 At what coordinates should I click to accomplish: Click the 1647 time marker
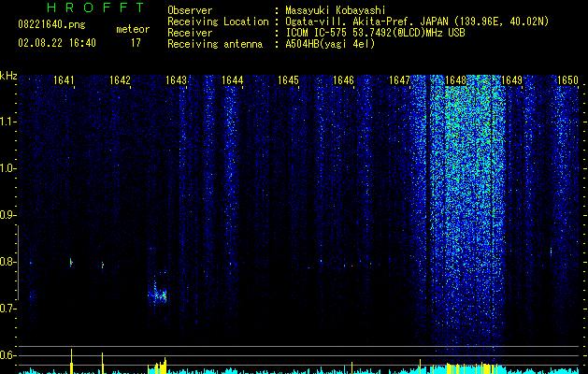coord(400,80)
